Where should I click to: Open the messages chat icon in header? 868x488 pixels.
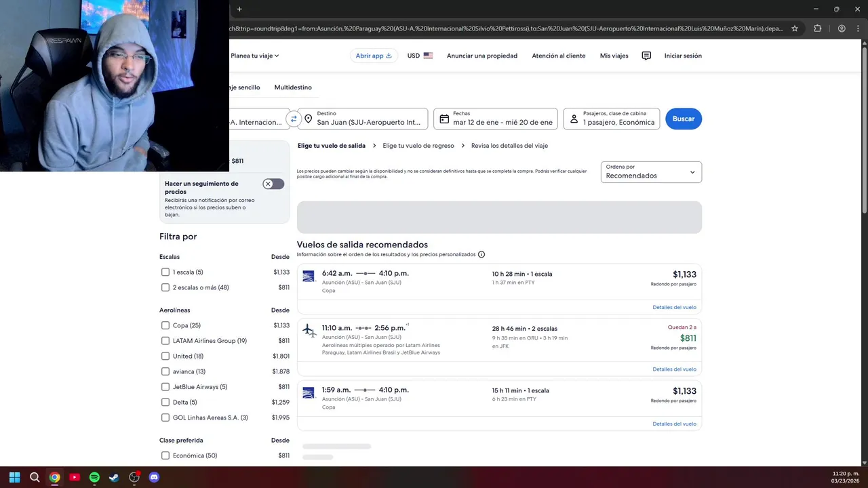coord(646,56)
